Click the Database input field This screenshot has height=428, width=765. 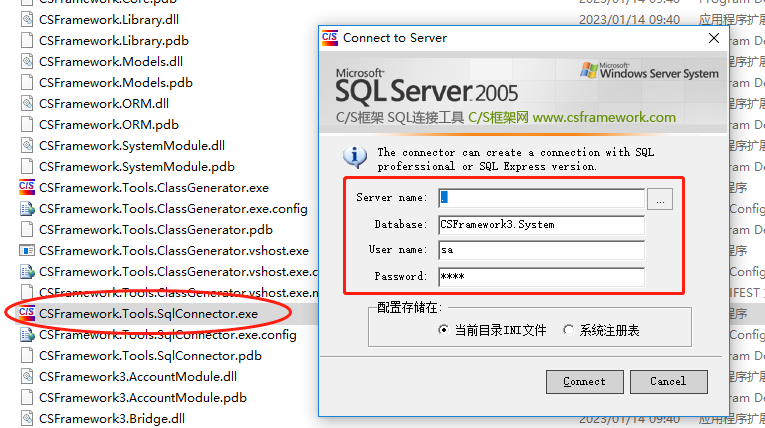point(542,224)
